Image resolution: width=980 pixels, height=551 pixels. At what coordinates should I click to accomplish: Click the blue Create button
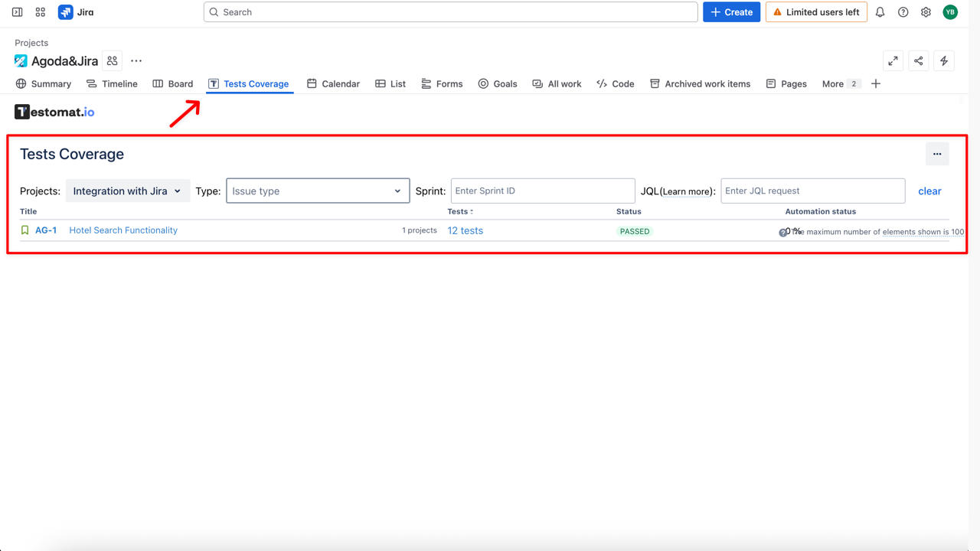point(731,12)
